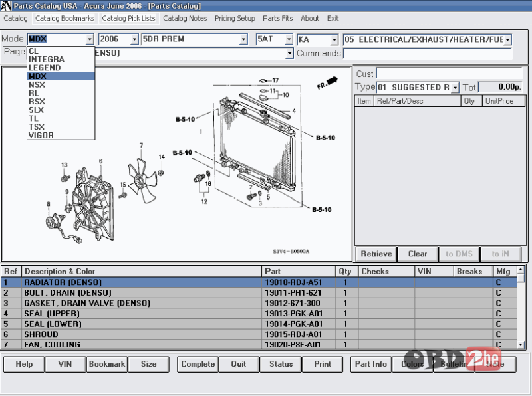
Task: Open the 5DR PREM body style dropdown
Action: (243, 39)
